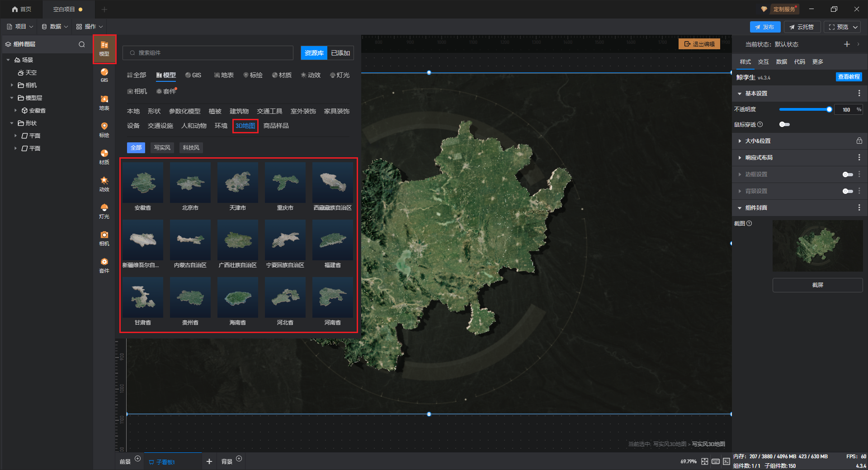Open the 预览 dropdown arrow
The image size is (868, 470).
(x=855, y=27)
